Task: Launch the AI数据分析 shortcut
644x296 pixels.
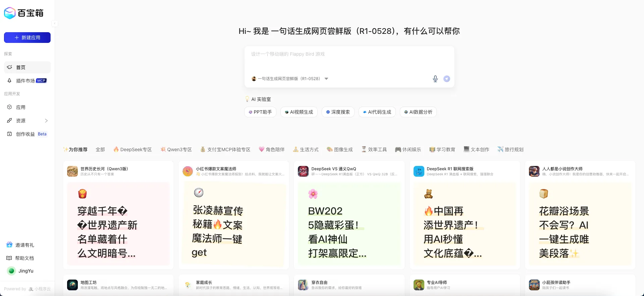Action: point(418,112)
